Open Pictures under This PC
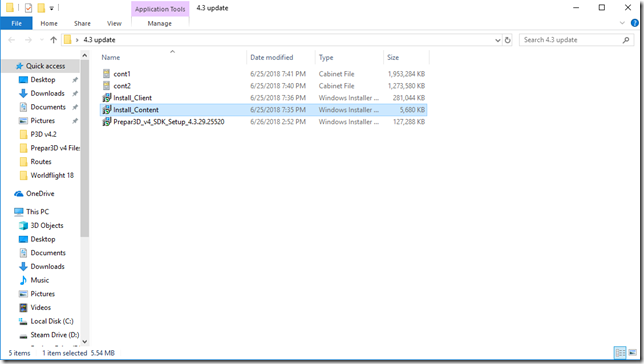The height and width of the screenshot is (364, 644). point(43,294)
